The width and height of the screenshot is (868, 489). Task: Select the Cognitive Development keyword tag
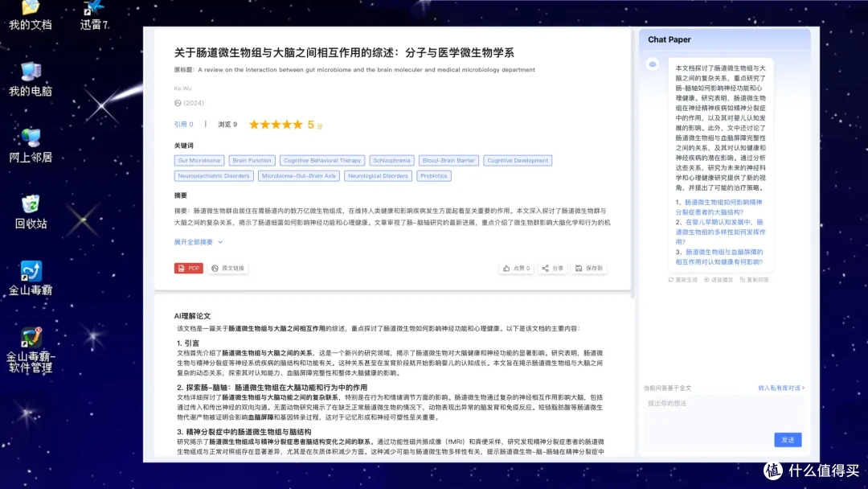[518, 161]
